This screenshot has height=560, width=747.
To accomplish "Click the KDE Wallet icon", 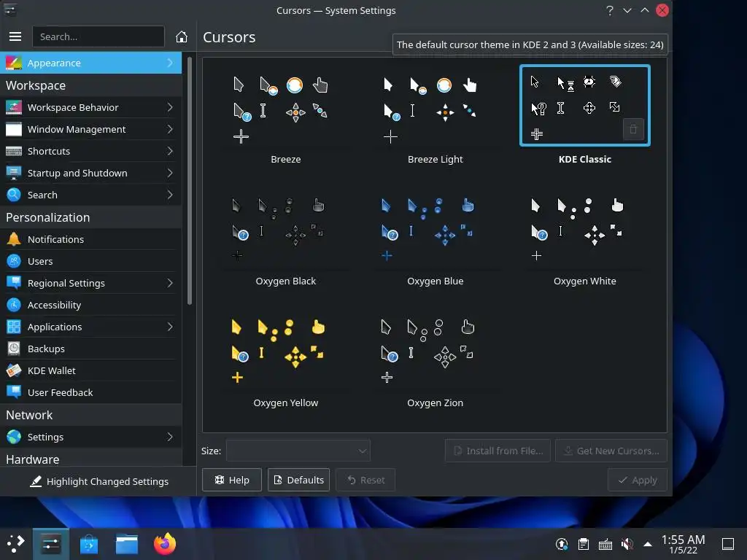I will point(14,370).
